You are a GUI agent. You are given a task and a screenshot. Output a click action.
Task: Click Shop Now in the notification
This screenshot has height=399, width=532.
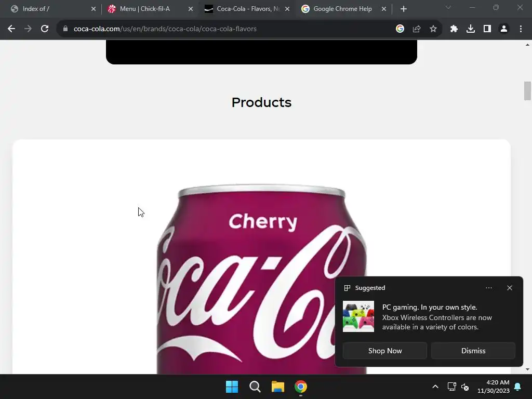(385, 351)
